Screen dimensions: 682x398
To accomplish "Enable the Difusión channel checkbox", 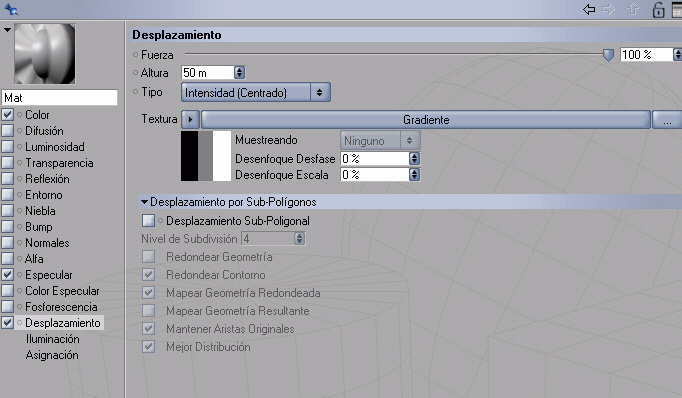I will tap(7, 131).
